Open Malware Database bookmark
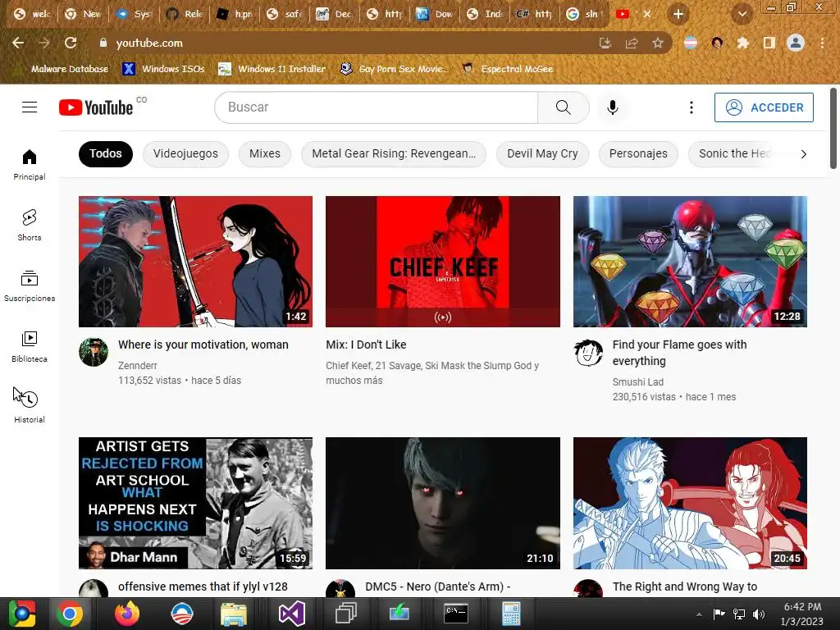This screenshot has height=630, width=840. (x=62, y=69)
